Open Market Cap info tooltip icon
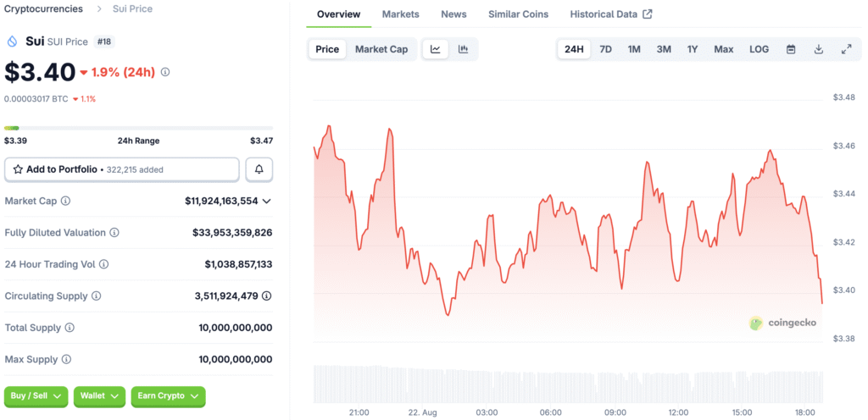This screenshot has width=868, height=420. (65, 202)
